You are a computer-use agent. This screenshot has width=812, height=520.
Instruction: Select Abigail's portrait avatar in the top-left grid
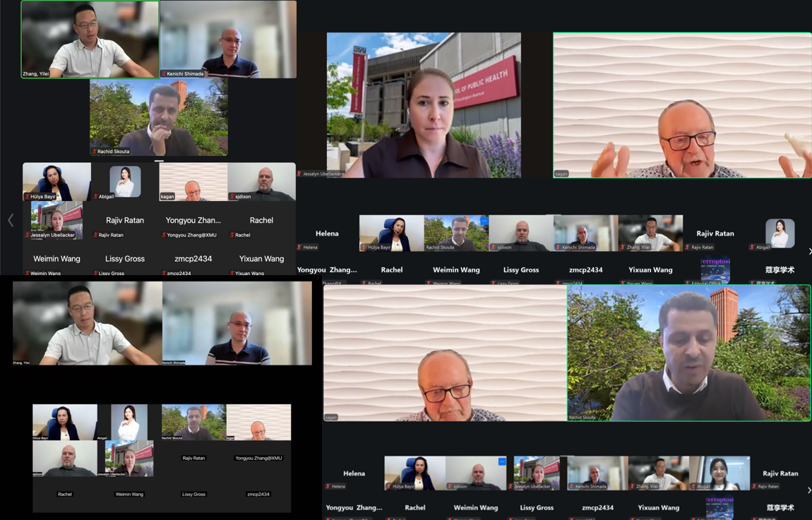125,181
